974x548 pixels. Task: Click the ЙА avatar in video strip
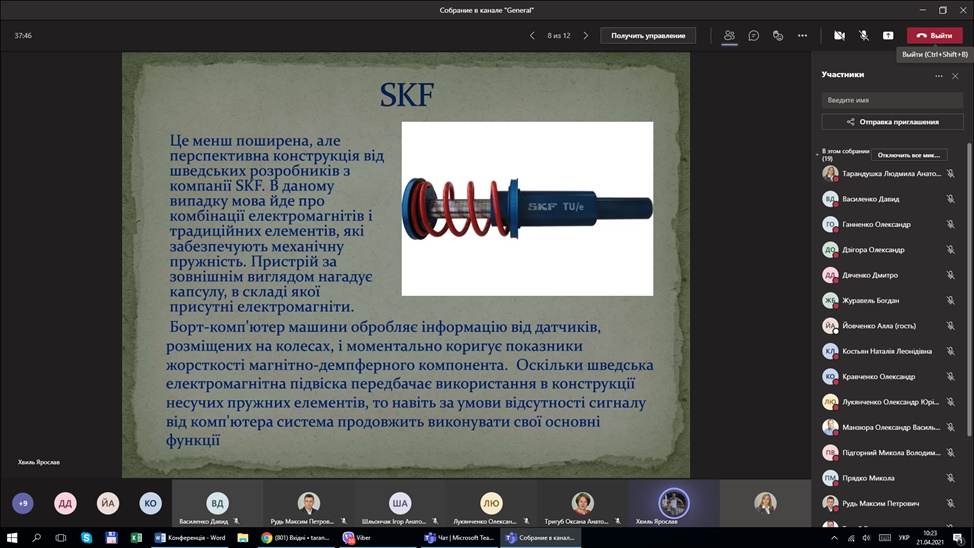(x=107, y=503)
